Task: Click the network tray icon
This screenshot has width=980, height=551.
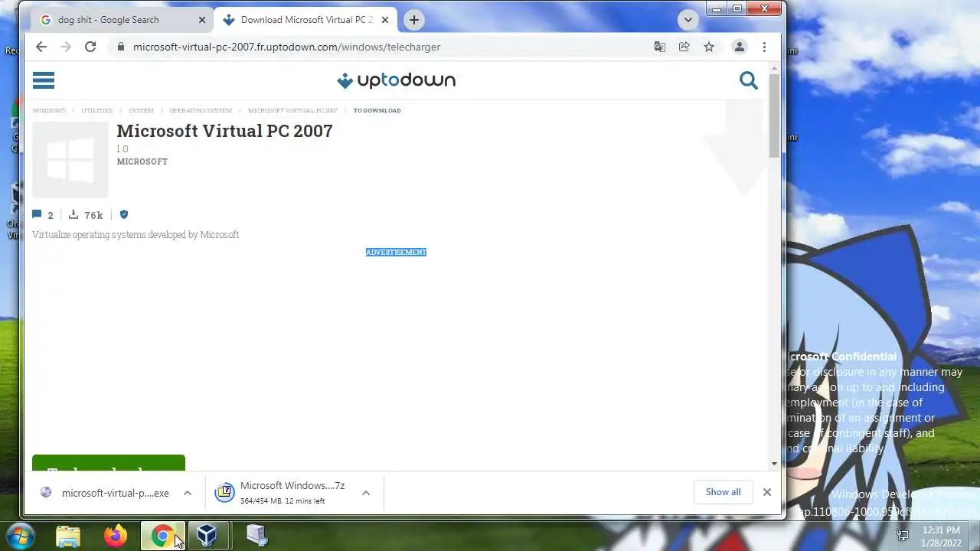Action: point(903,536)
